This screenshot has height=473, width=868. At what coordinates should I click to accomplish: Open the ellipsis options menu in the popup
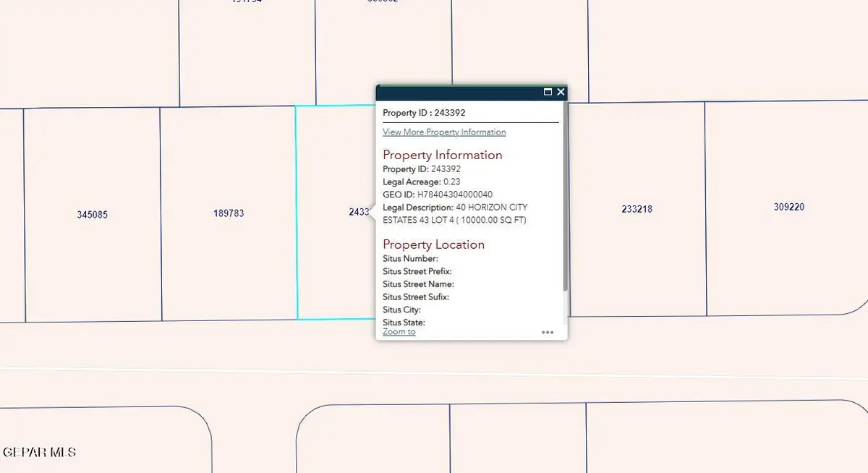(x=548, y=332)
